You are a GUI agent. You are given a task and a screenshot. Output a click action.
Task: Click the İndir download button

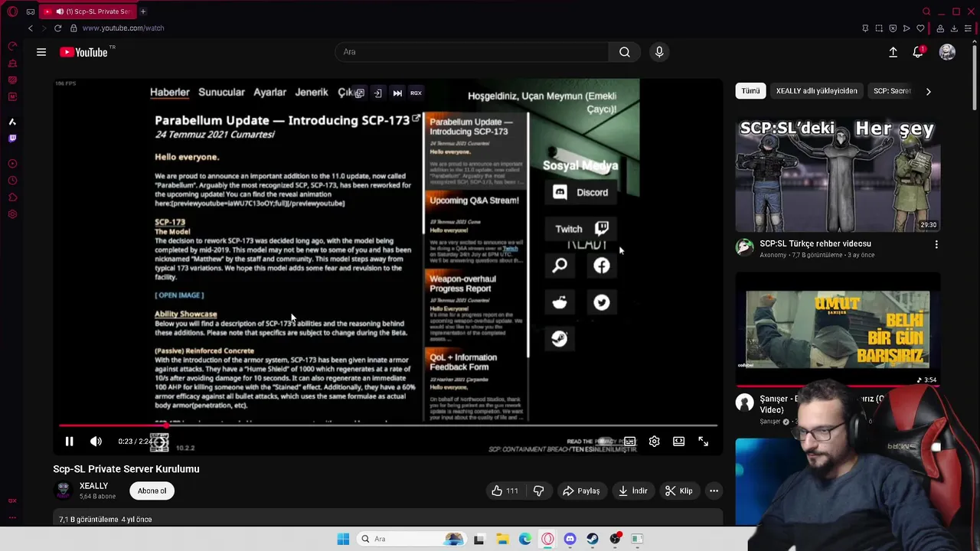pos(633,491)
